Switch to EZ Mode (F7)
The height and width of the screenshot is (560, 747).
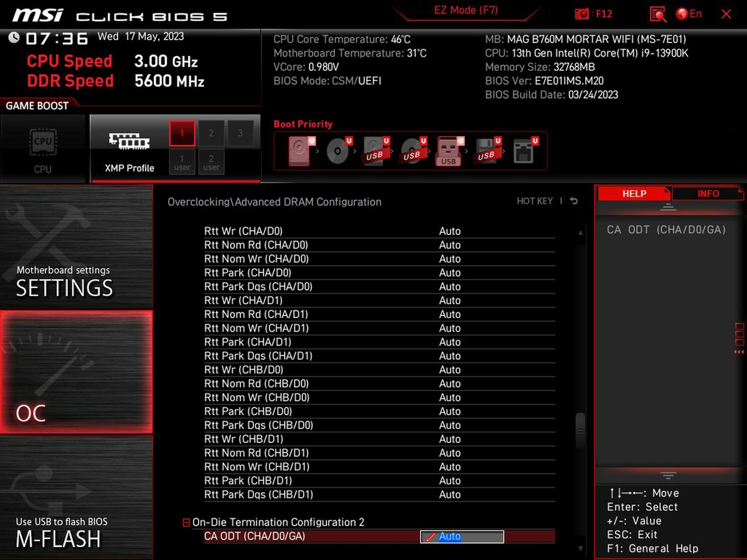click(x=466, y=11)
